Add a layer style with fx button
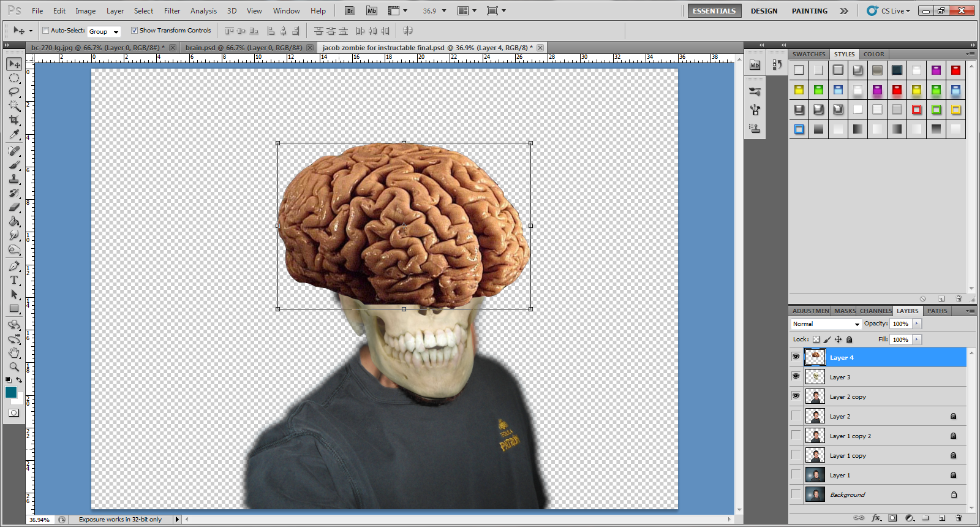This screenshot has height=527, width=980. coord(876,518)
